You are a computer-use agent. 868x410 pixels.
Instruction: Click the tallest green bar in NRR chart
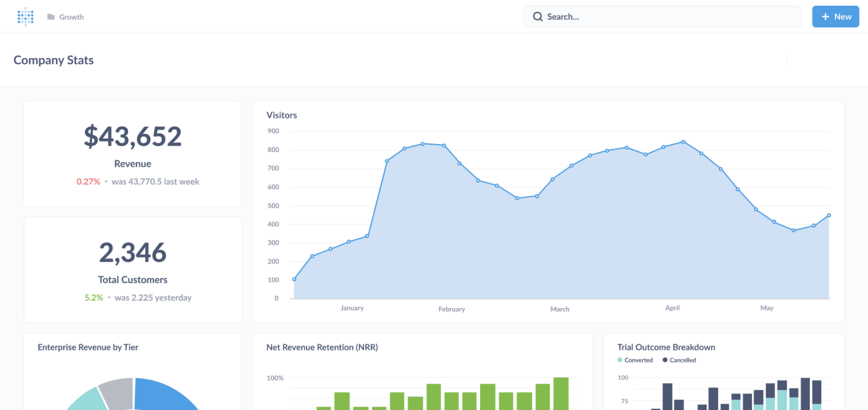pos(561,393)
